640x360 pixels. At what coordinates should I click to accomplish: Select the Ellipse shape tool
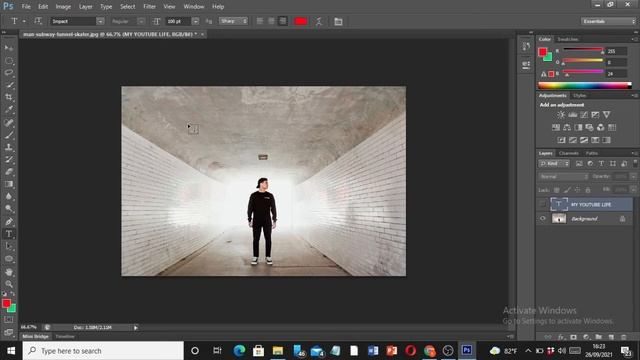(x=9, y=259)
